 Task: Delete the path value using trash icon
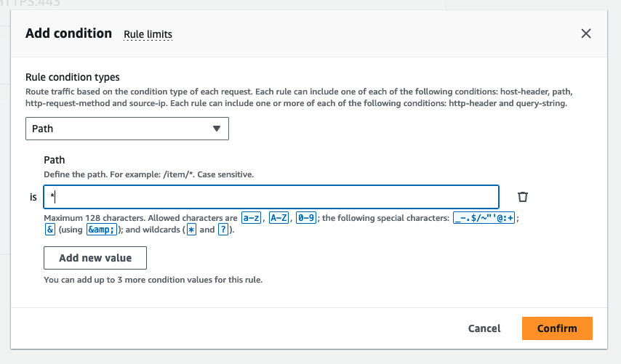point(522,197)
